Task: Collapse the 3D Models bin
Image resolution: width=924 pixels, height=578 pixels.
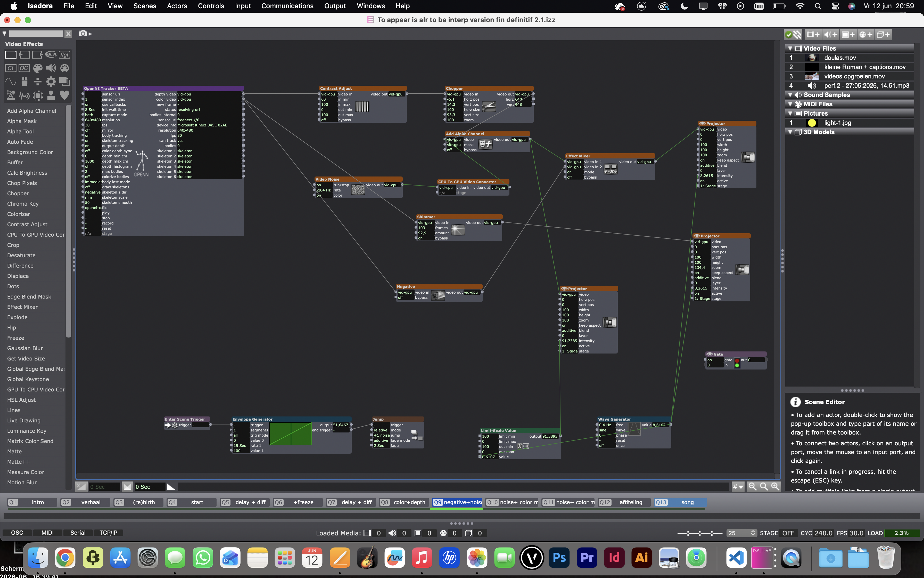Action: (790, 132)
